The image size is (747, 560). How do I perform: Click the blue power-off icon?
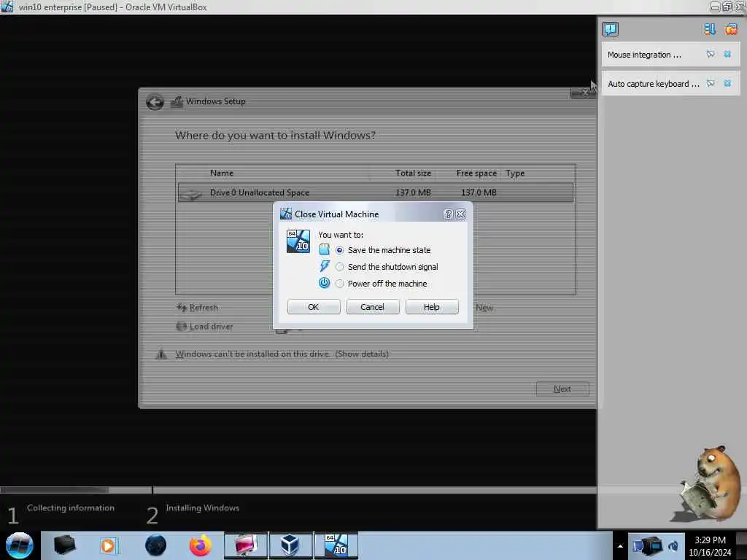pos(324,283)
